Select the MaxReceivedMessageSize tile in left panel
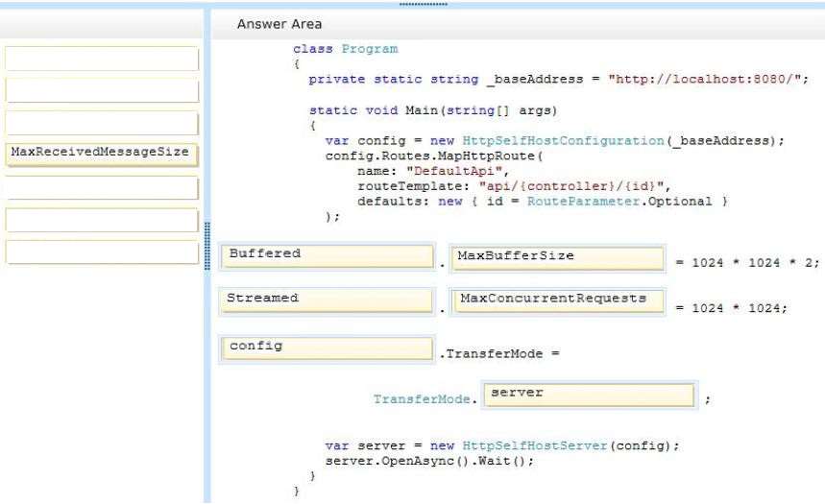 click(102, 155)
